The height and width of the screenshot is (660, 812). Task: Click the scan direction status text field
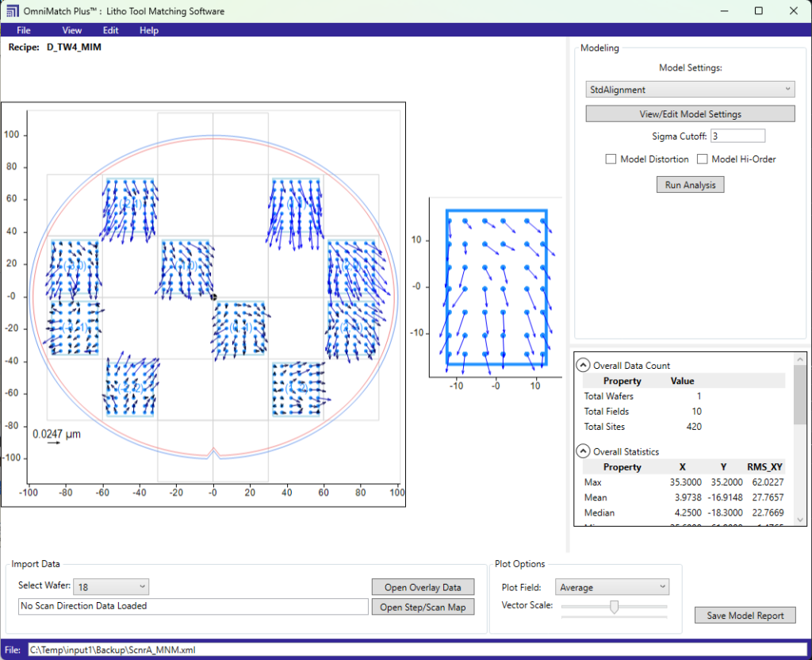193,606
